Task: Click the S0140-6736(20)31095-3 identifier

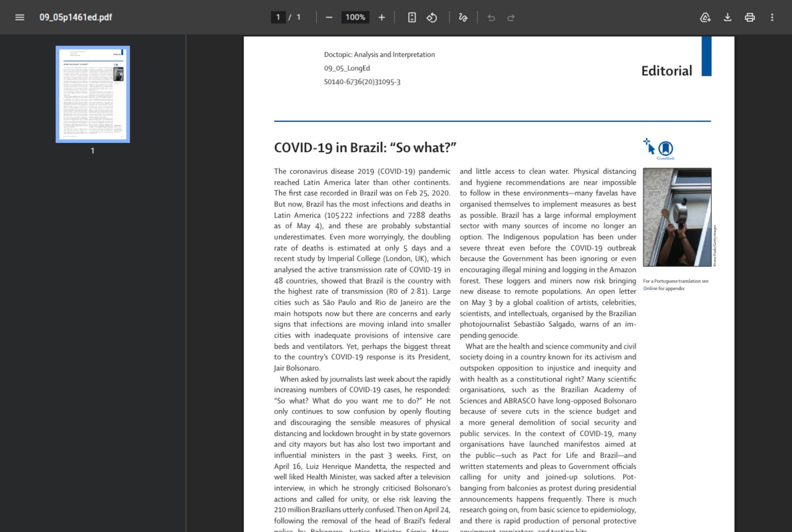Action: (x=362, y=82)
